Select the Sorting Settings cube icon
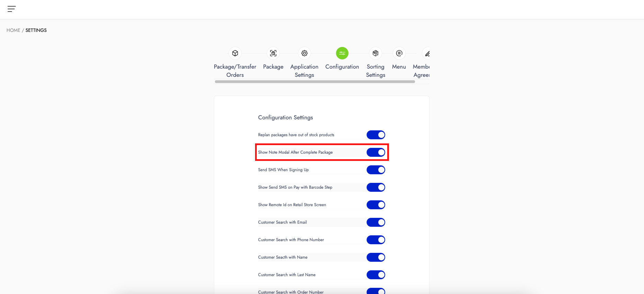 (376, 53)
